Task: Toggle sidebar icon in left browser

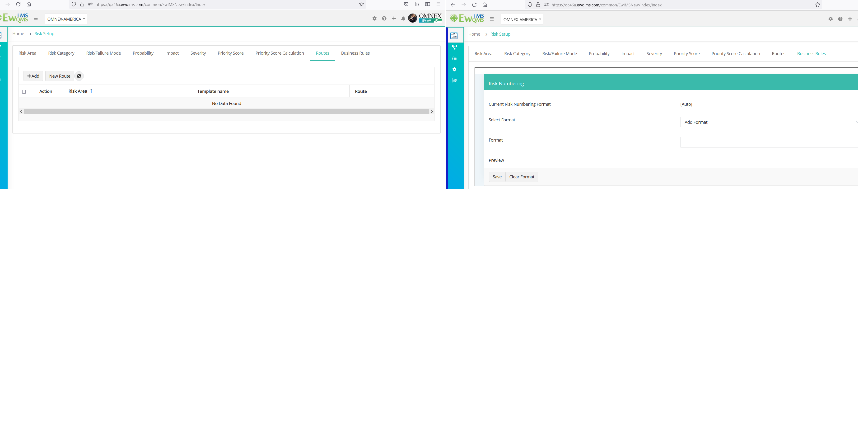Action: [x=428, y=4]
